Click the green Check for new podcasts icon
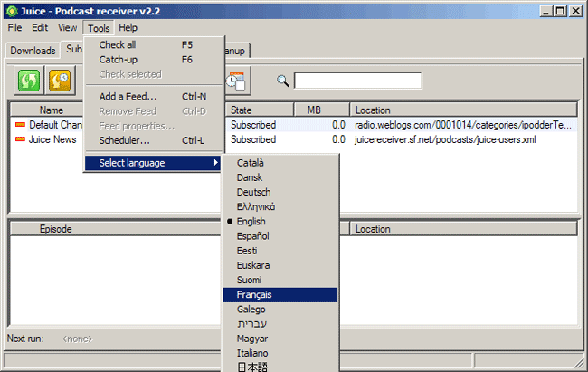This screenshot has width=588, height=372. [x=29, y=81]
